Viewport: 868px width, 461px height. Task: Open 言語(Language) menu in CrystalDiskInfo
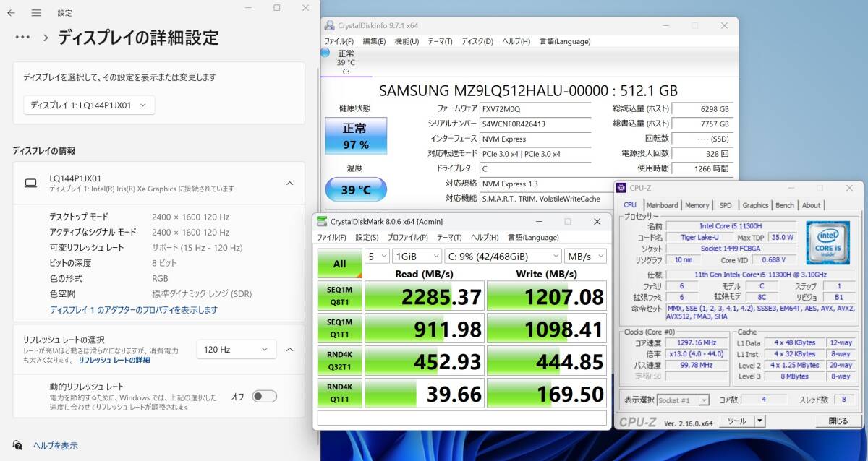[565, 41]
